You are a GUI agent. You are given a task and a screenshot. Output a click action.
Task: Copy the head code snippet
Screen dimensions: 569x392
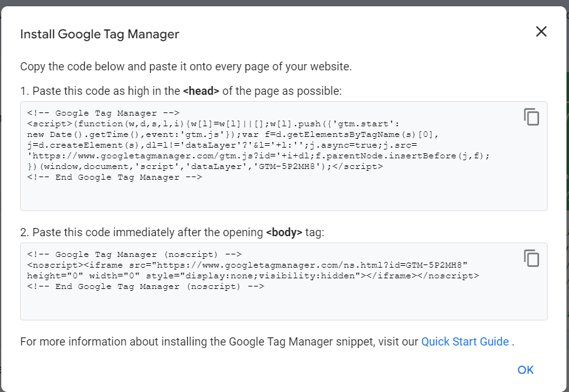(531, 117)
